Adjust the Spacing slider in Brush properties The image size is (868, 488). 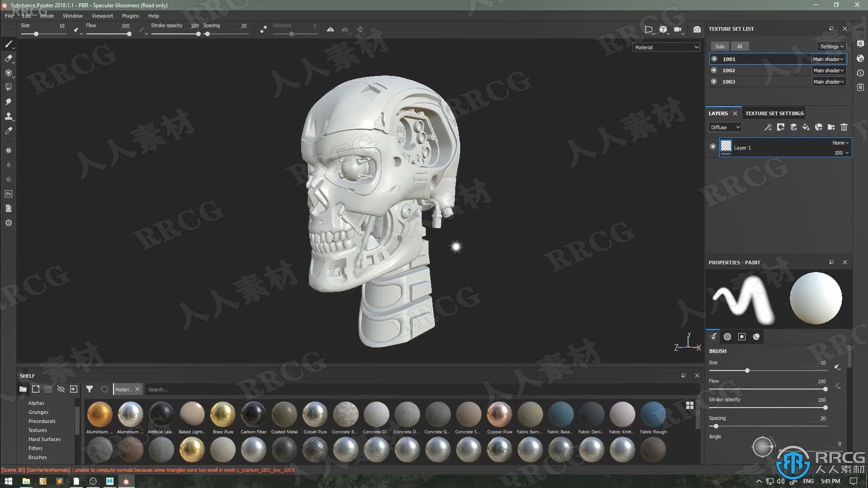(768, 426)
